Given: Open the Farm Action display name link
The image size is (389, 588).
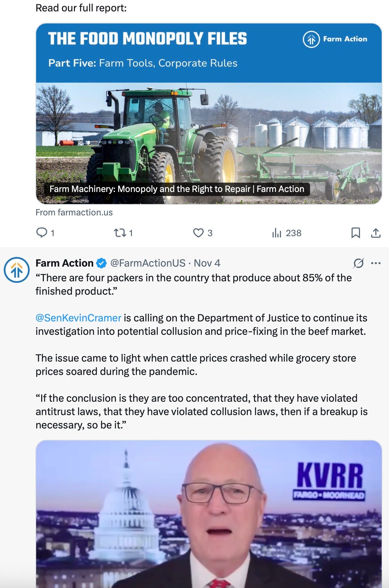Looking at the screenshot, I should [64, 263].
